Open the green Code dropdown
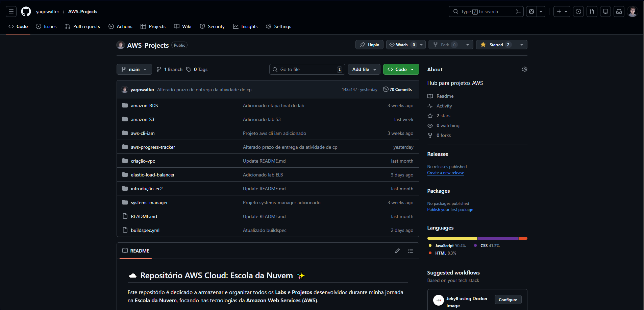Image resolution: width=644 pixels, height=310 pixels. 401,69
